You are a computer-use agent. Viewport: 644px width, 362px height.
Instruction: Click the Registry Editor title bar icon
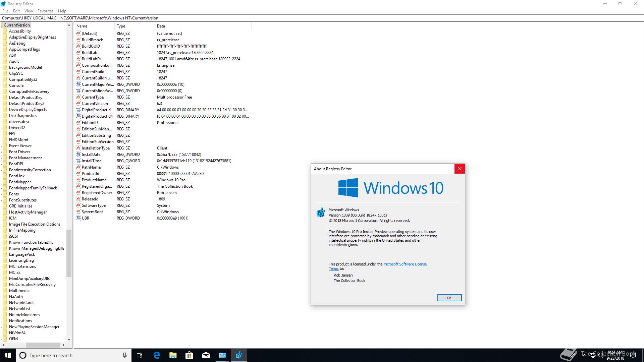[3, 4]
